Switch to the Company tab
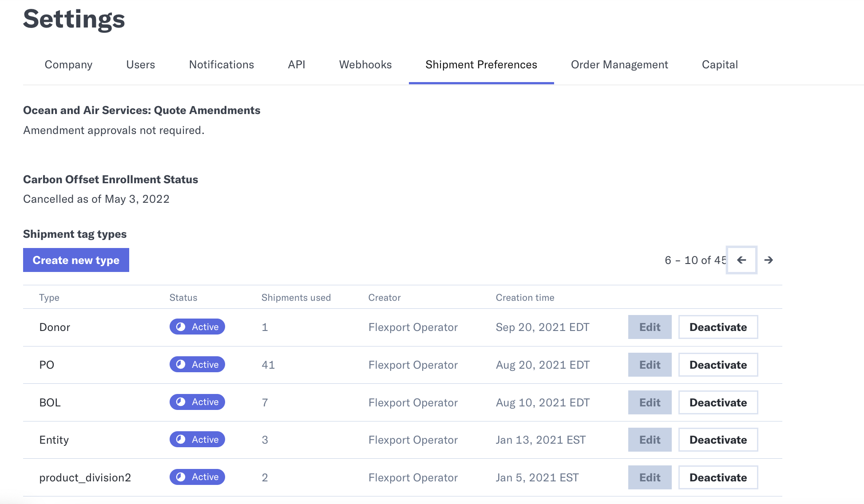 (68, 65)
